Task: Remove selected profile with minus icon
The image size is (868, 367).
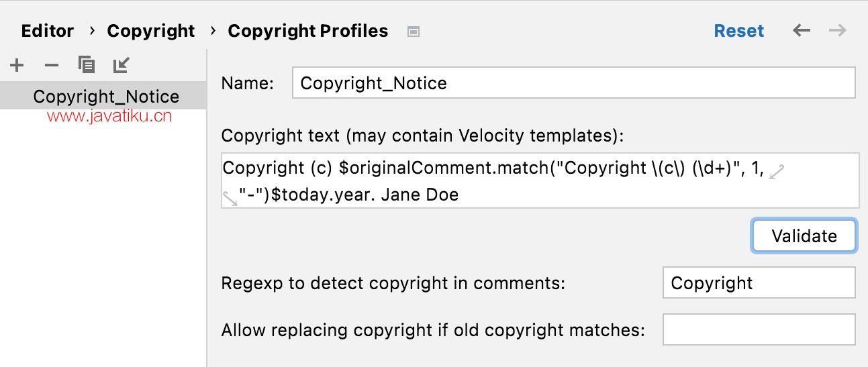Action: point(52,65)
